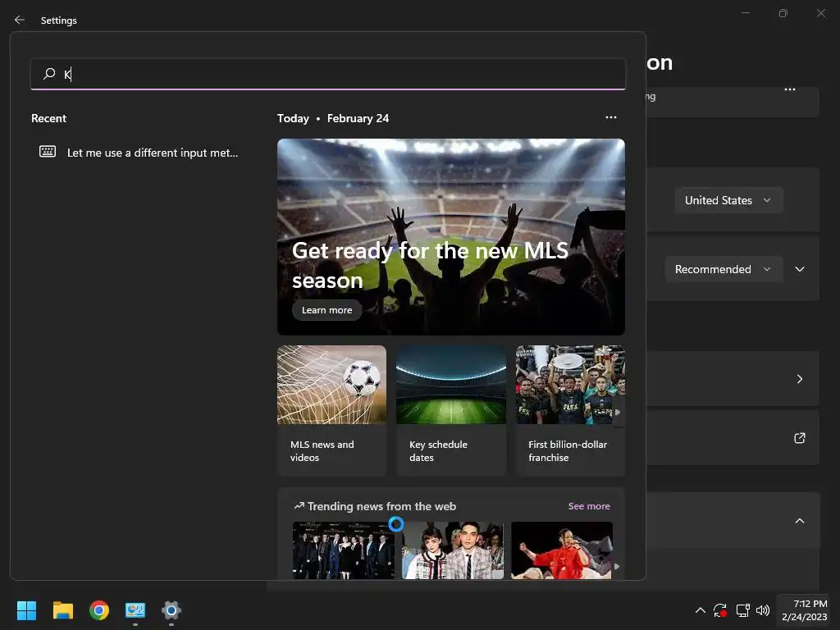Expand the chevron next to Recommended
Viewport: 840px width, 630px height.
[799, 269]
